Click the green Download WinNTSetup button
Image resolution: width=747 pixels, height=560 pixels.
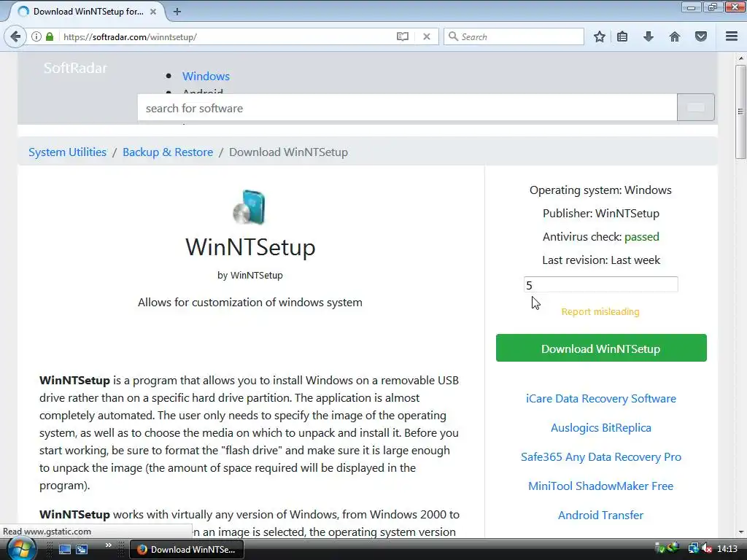tap(601, 348)
